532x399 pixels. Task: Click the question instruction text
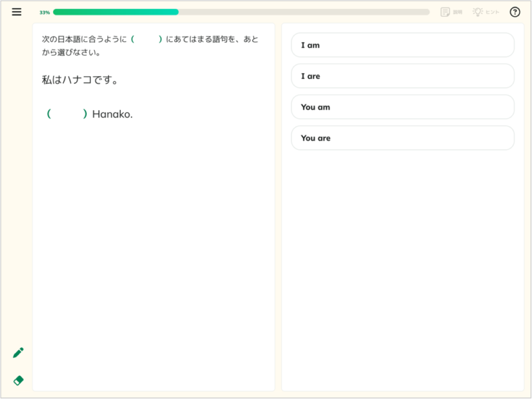(x=150, y=46)
